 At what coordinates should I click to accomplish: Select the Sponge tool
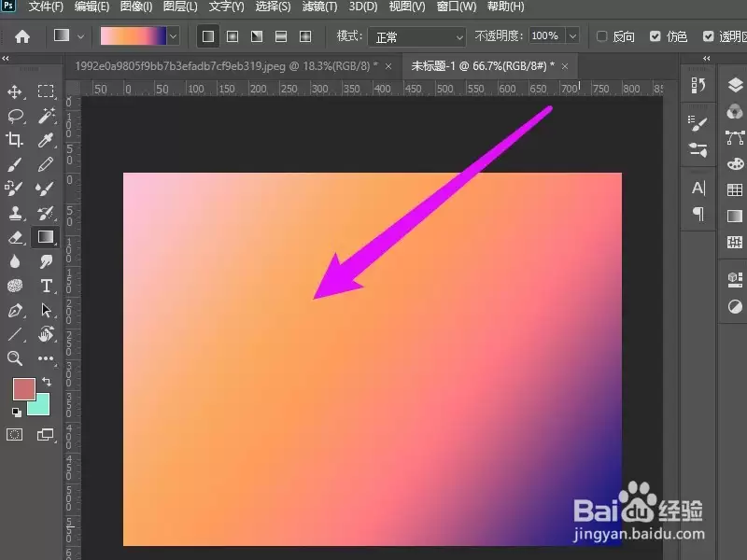15,286
